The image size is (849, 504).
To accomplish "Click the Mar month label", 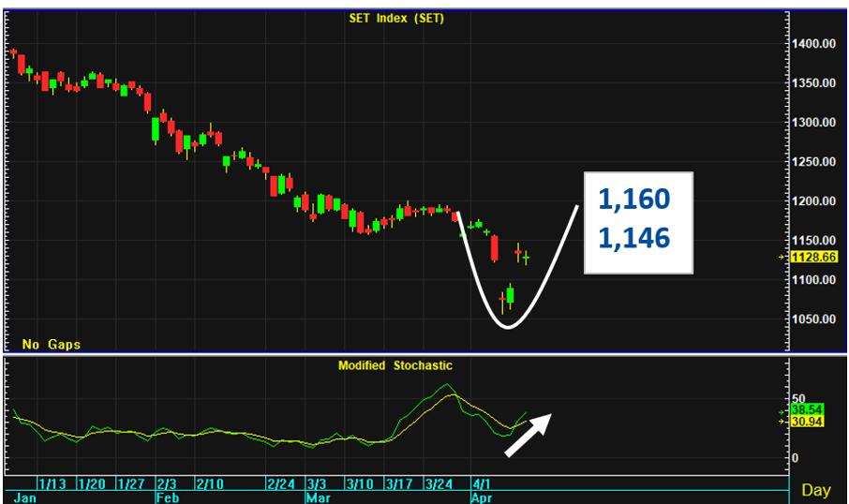I will click(x=319, y=498).
